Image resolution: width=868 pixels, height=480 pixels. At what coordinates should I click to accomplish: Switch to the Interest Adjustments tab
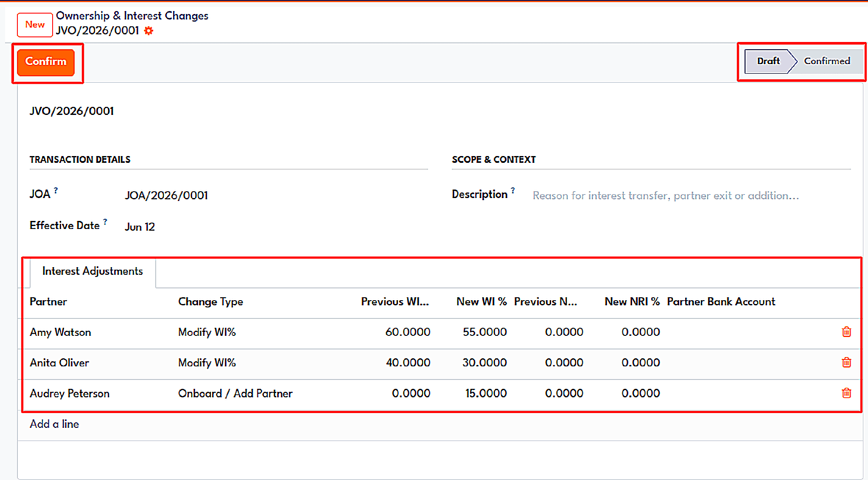coord(92,271)
